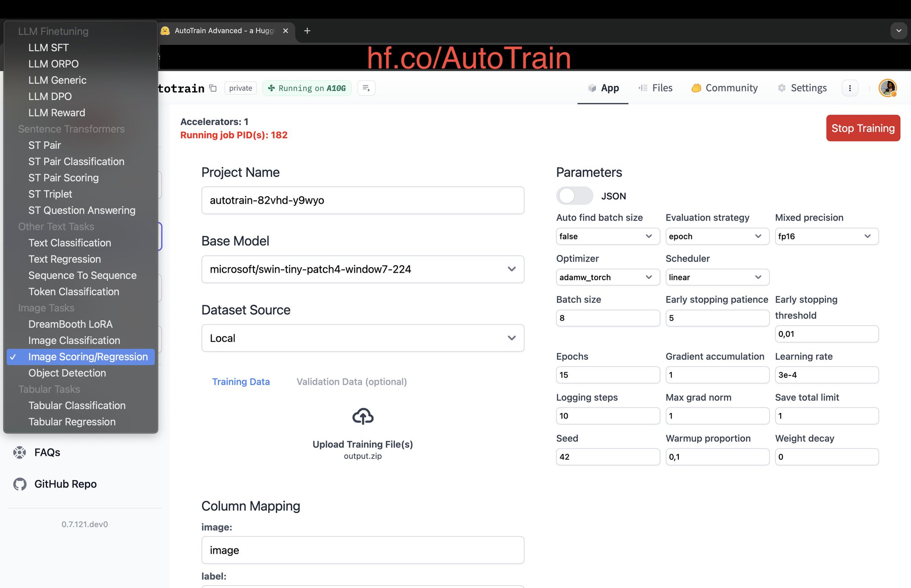This screenshot has width=911, height=588.
Task: Select the checked Image Scoring/Regression option
Action: pos(81,357)
